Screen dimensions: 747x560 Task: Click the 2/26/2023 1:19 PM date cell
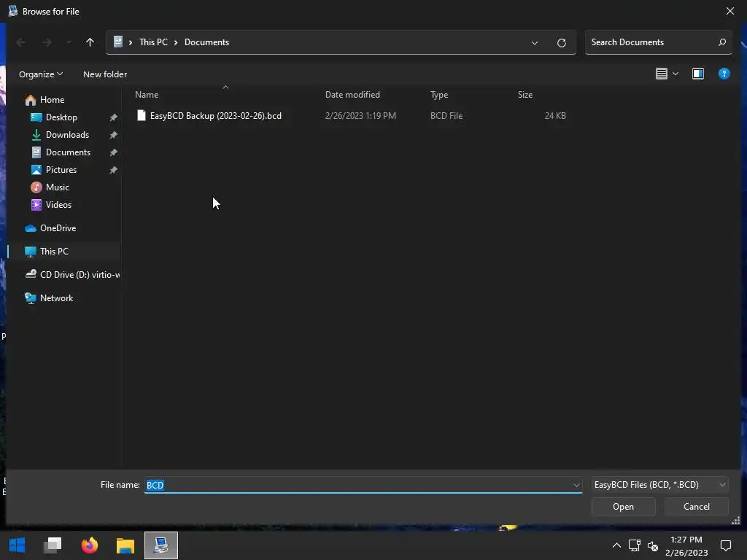click(x=360, y=116)
